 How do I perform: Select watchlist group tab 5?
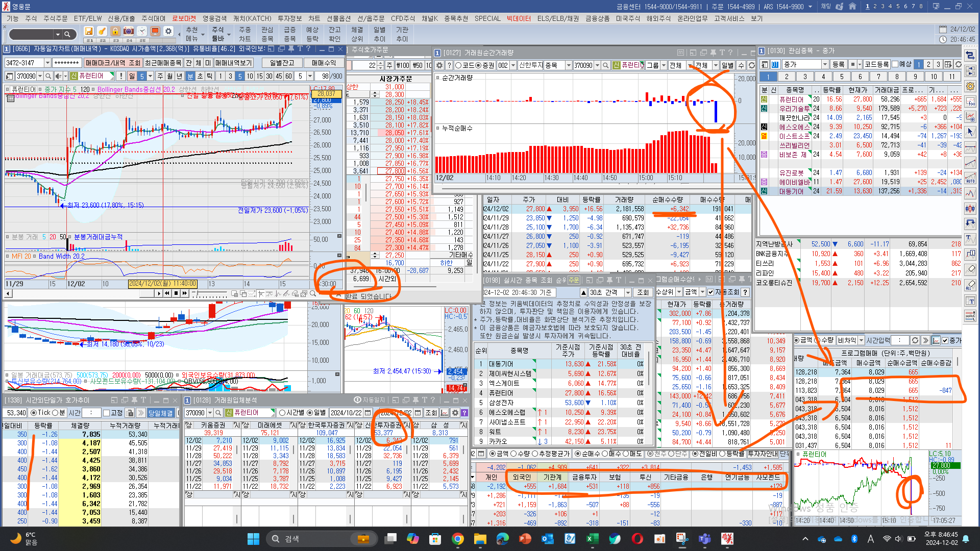click(x=842, y=77)
